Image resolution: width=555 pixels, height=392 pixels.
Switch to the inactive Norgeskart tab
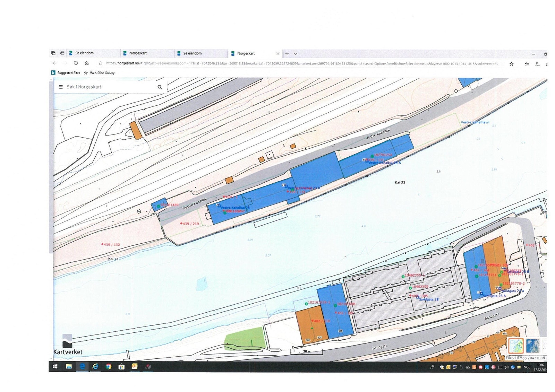coord(147,53)
